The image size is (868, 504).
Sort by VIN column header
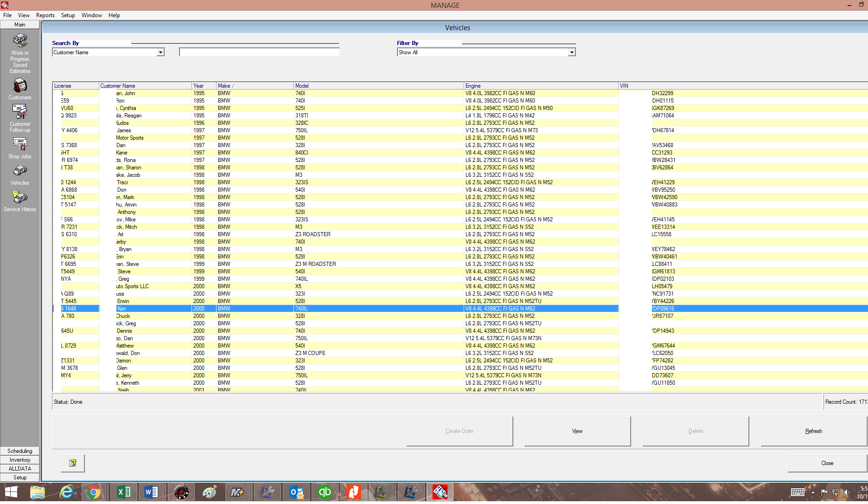pyautogui.click(x=743, y=86)
